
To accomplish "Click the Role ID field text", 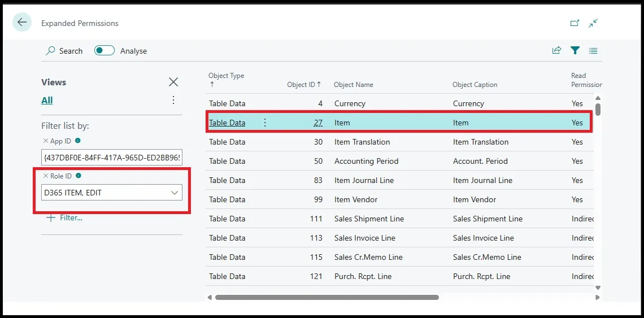I will point(73,193).
